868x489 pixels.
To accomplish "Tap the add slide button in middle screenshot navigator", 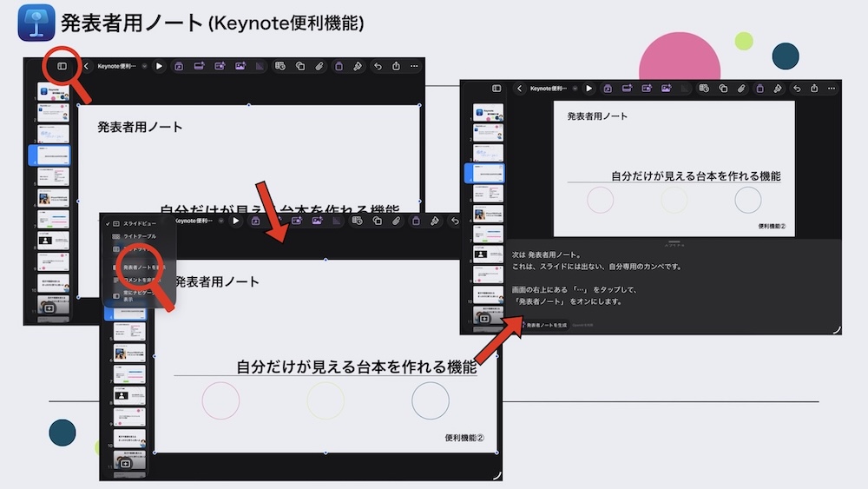I will [x=125, y=464].
